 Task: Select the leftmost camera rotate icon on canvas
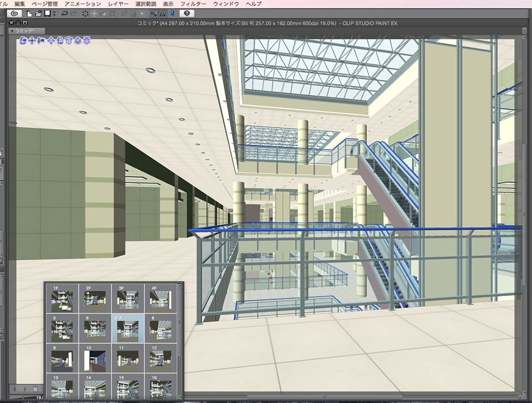[24, 40]
